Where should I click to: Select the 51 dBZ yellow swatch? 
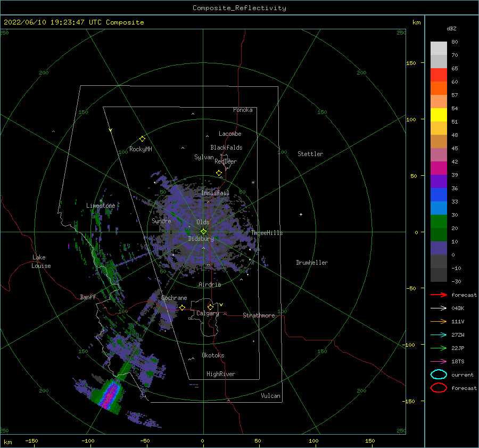point(439,115)
